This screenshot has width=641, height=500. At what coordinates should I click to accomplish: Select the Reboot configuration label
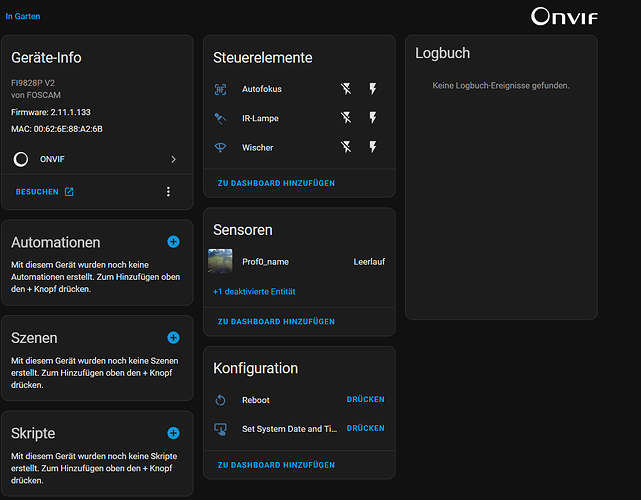[256, 400]
